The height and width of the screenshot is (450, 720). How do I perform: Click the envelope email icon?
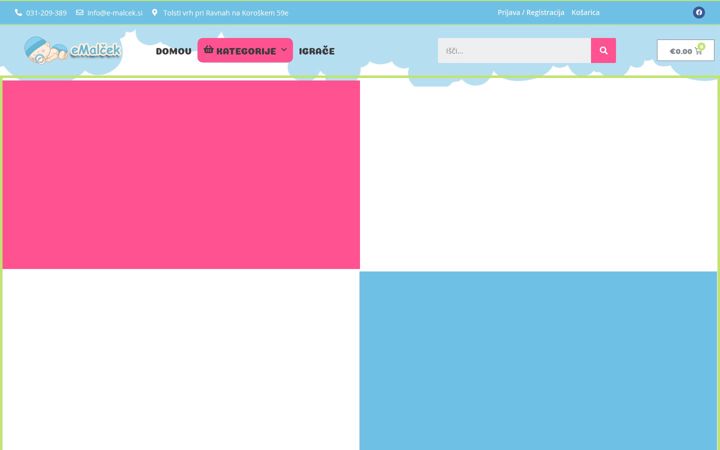coord(80,12)
